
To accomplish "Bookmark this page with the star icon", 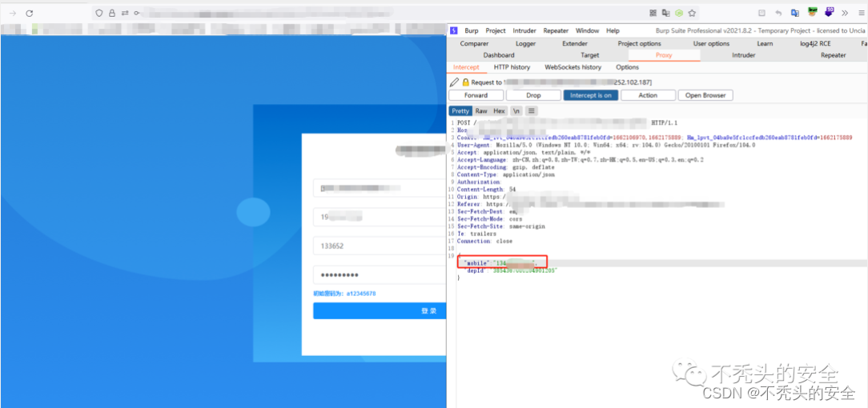I will pyautogui.click(x=692, y=13).
